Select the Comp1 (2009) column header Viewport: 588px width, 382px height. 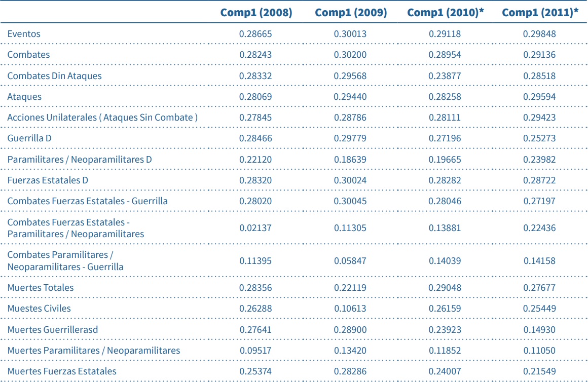[x=351, y=13]
